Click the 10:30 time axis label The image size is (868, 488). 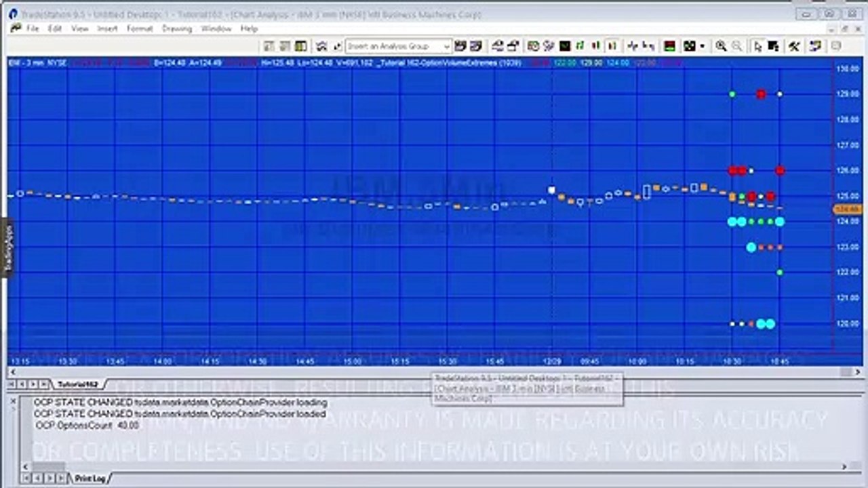tap(732, 362)
